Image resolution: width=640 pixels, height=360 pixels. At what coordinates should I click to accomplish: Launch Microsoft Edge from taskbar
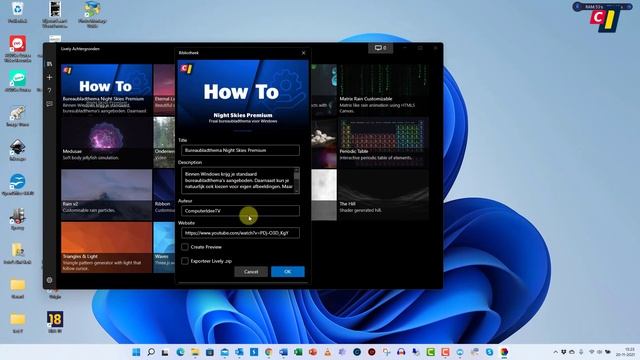point(180,352)
